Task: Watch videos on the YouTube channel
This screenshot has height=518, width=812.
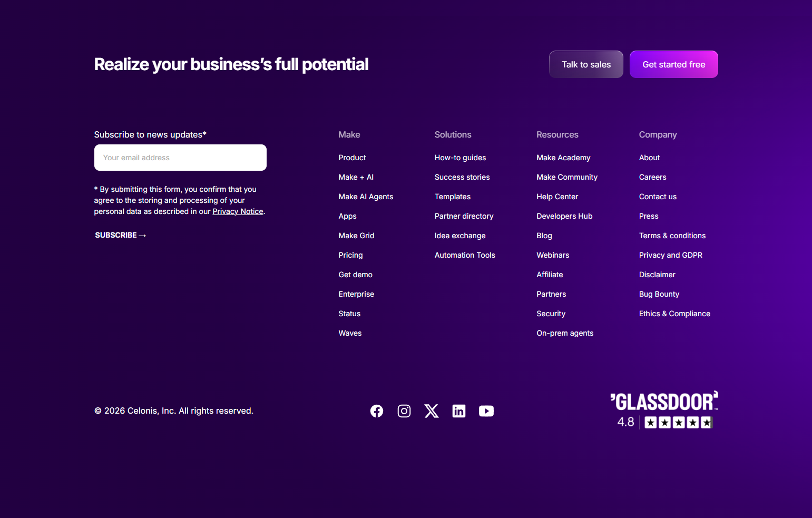Action: click(486, 411)
